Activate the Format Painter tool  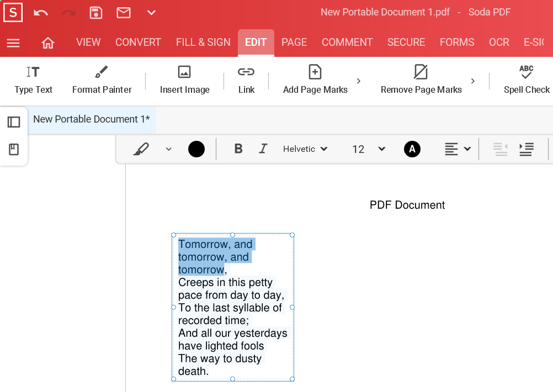click(102, 80)
